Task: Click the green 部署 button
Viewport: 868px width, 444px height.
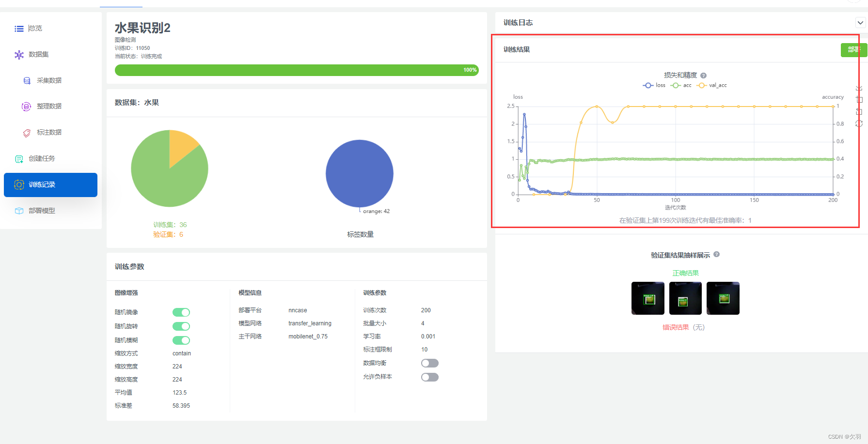Action: click(x=853, y=50)
